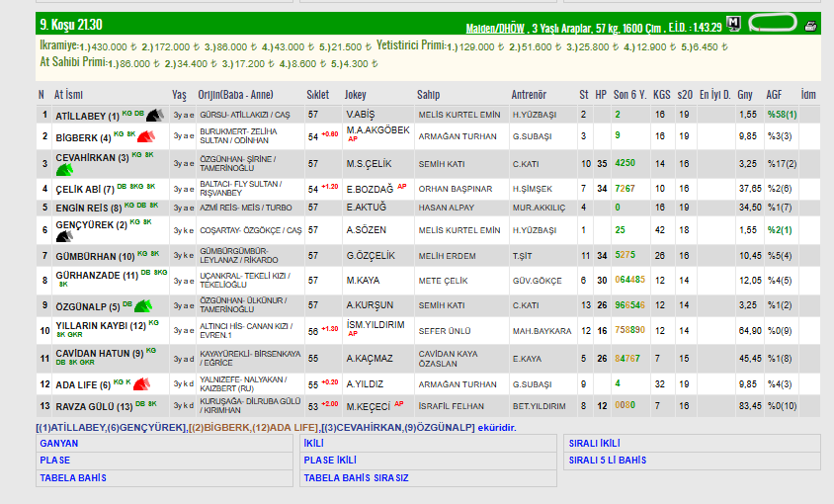This screenshot has height=504, width=834.
Task: Click ÖZGÜNALP's green horse stable icon
Action: click(x=143, y=305)
